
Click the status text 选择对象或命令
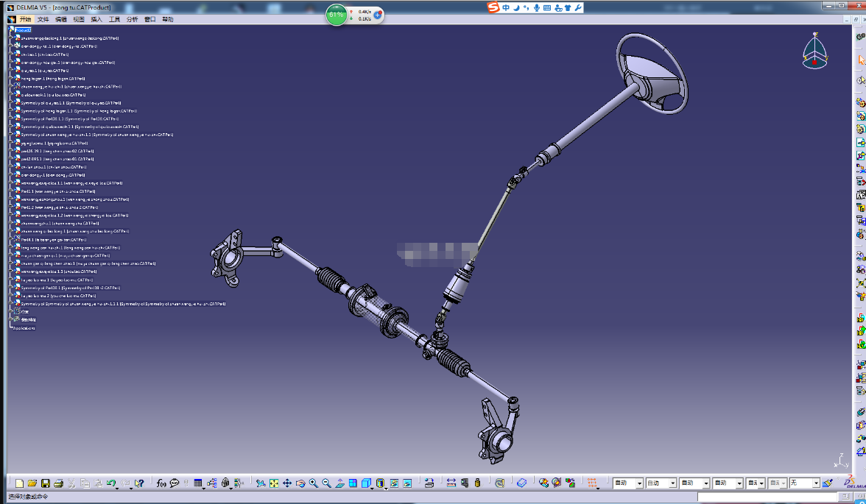pos(28,497)
